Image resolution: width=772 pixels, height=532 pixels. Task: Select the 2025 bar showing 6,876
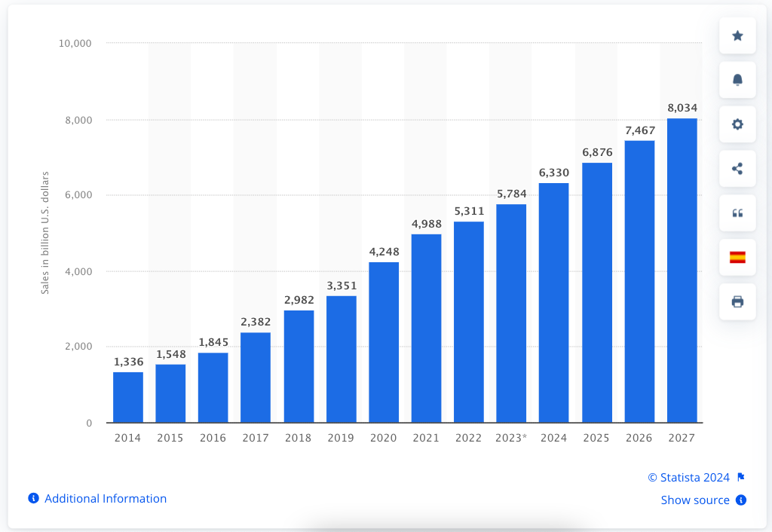[x=596, y=292]
